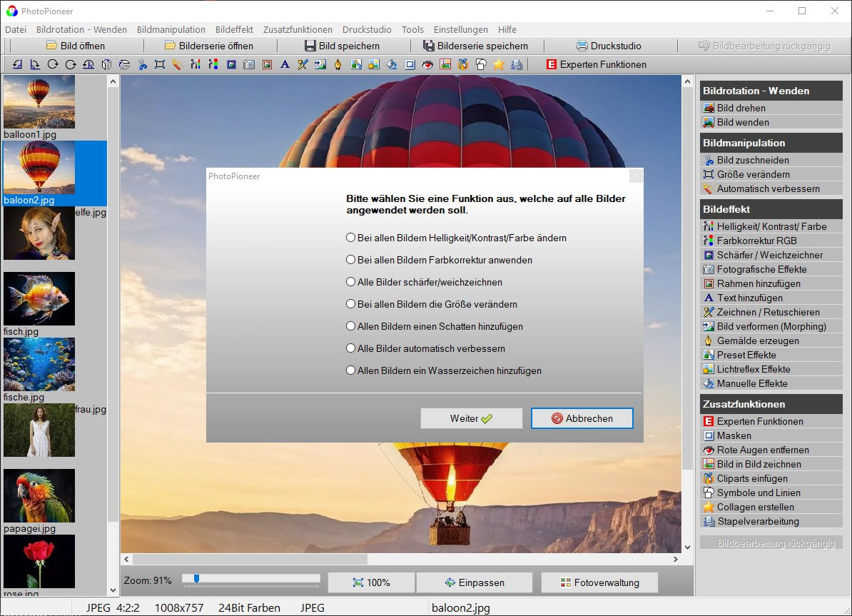This screenshot has width=852, height=616.
Task: Click Bild drehen in the side panel
Action: (741, 108)
